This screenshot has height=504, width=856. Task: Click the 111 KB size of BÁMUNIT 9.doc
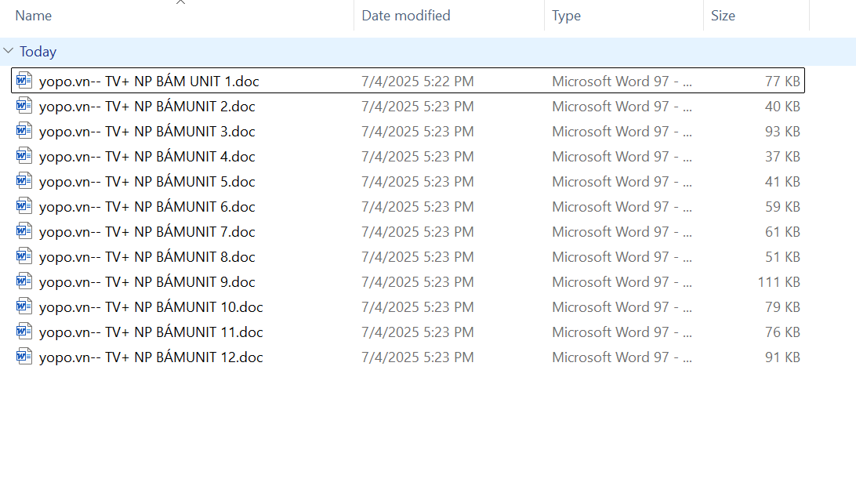point(778,282)
